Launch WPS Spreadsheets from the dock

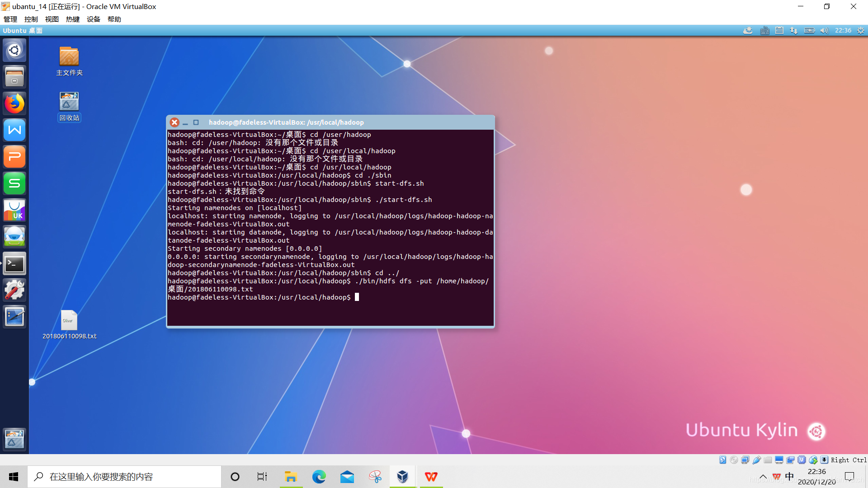[x=14, y=183]
